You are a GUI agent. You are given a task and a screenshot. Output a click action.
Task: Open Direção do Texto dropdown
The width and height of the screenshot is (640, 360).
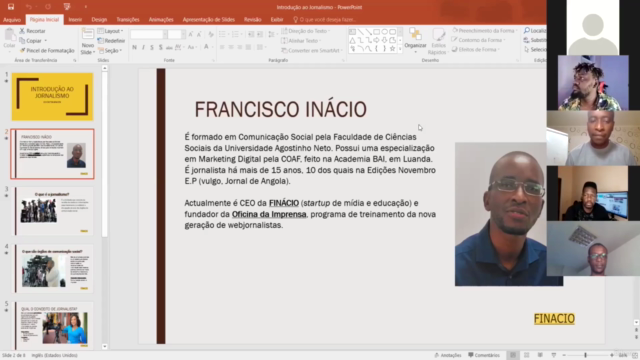(305, 31)
